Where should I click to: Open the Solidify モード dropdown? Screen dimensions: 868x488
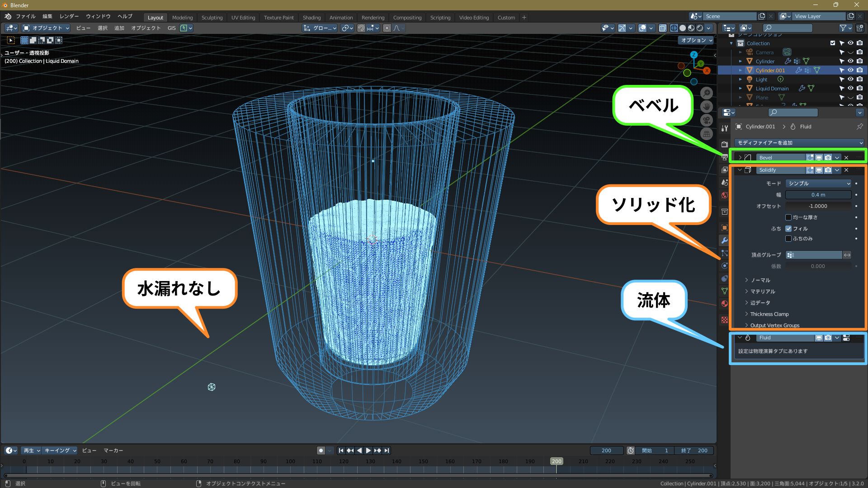[818, 183]
